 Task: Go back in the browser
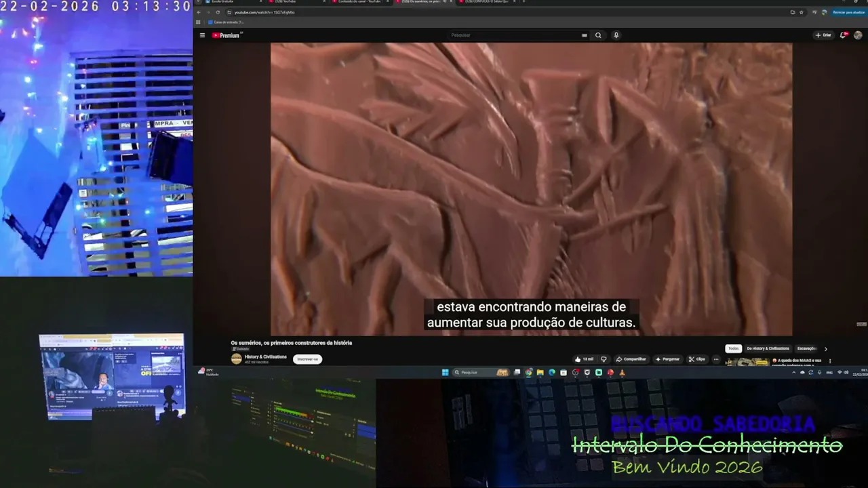tap(199, 12)
